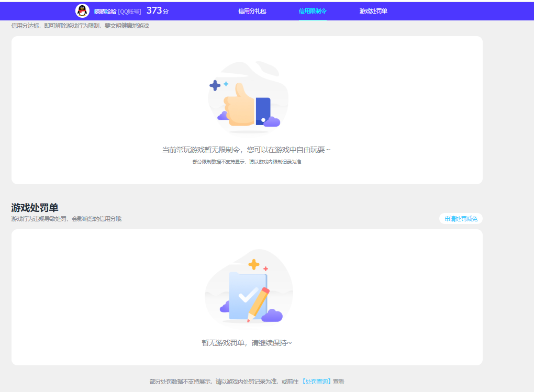This screenshot has width=534, height=392.
Task: Go to the 游戏处罚单 tab
Action: pyautogui.click(x=373, y=11)
